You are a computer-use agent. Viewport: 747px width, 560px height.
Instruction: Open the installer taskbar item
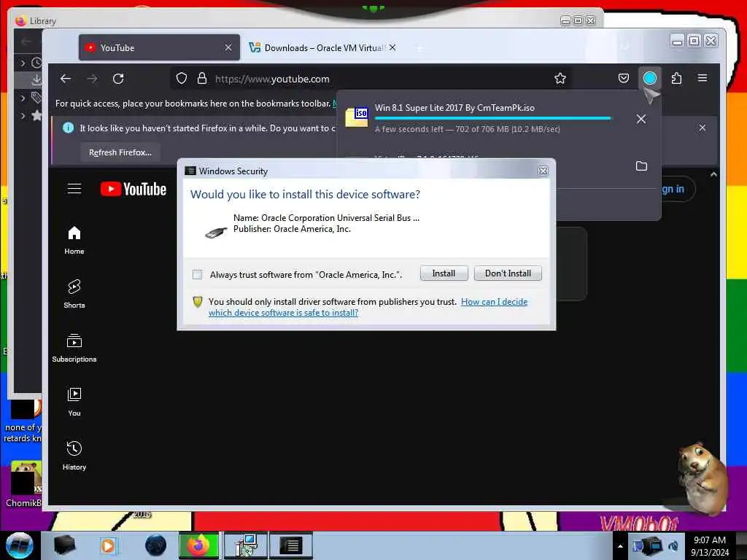pyautogui.click(x=247, y=545)
